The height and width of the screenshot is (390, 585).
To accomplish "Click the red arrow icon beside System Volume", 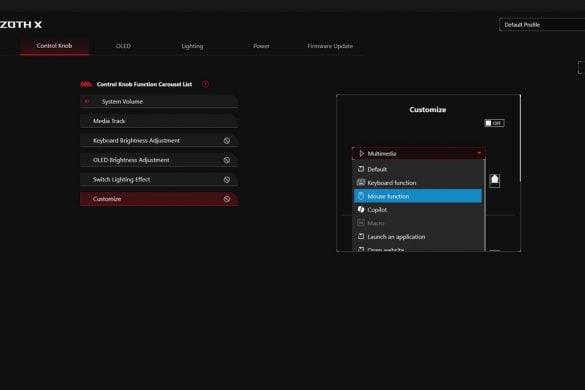I will [87, 101].
